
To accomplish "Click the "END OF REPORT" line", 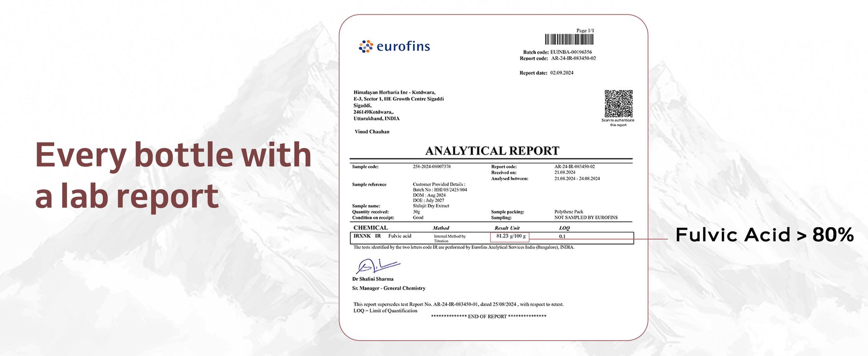I will pyautogui.click(x=489, y=317).
